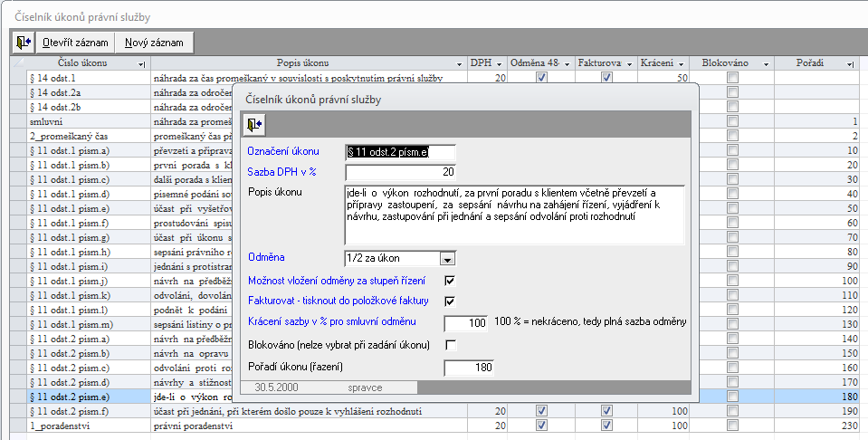Viewport: 868px width, 440px height.
Task: Click the Pořadí úkonu (řazení) field
Action: click(x=469, y=367)
